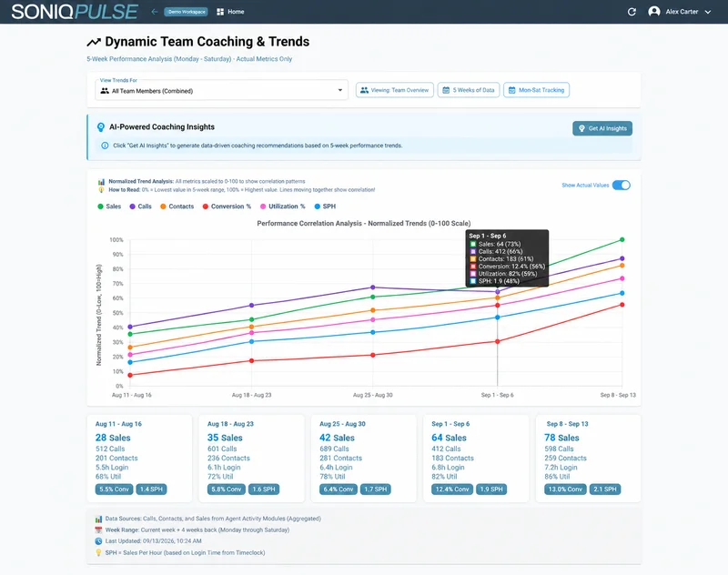Image resolution: width=728 pixels, height=575 pixels.
Task: Click the red Conversion point at Sep 1 - Sep 6
Action: [497, 341]
